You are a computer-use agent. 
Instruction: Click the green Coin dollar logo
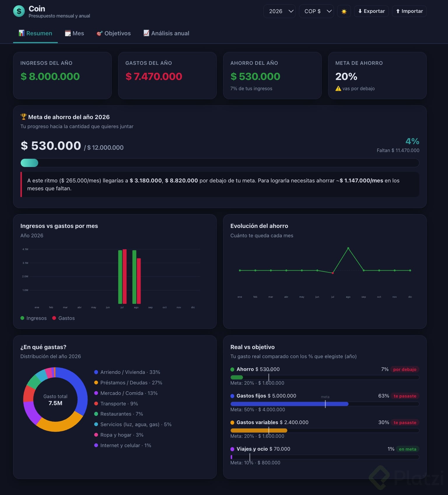tap(19, 11)
